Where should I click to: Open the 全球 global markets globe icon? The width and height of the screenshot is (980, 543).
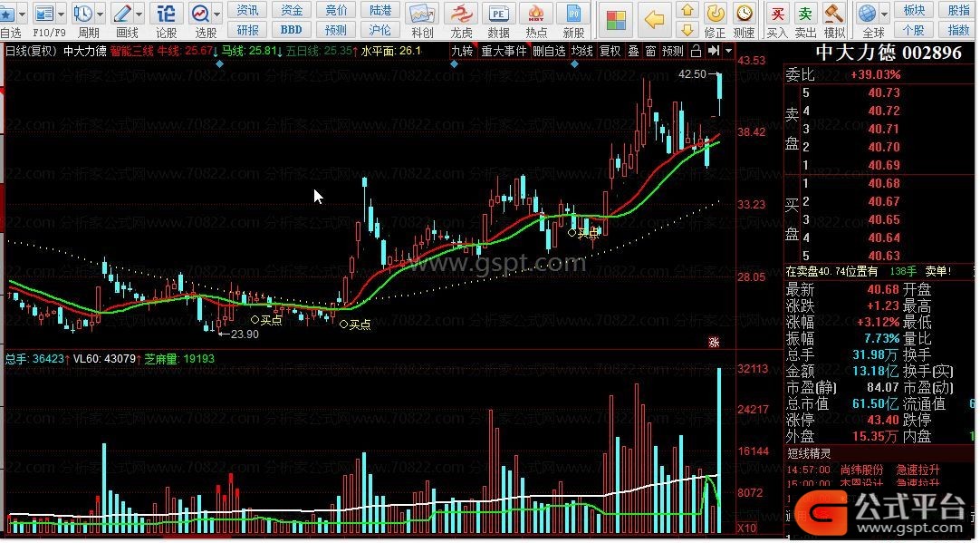pyautogui.click(x=868, y=13)
